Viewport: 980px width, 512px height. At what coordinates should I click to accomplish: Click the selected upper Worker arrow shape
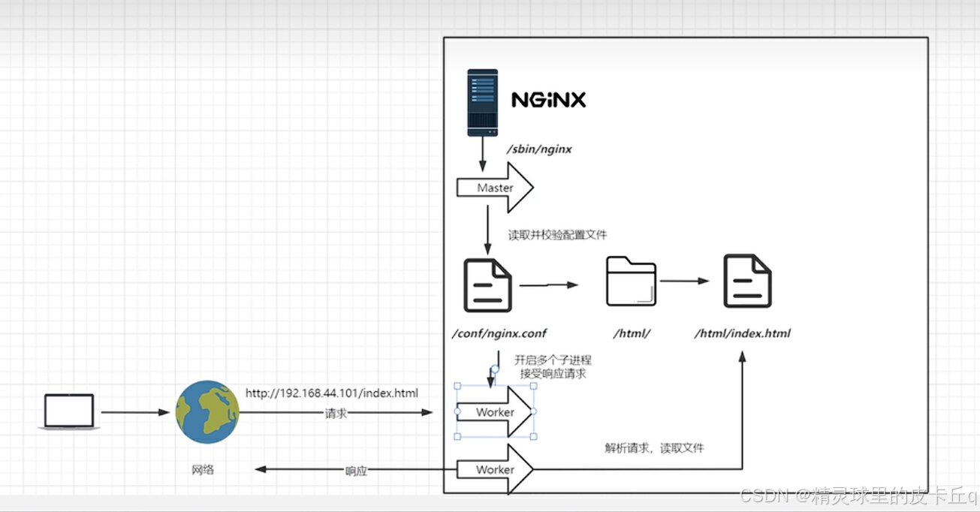495,412
